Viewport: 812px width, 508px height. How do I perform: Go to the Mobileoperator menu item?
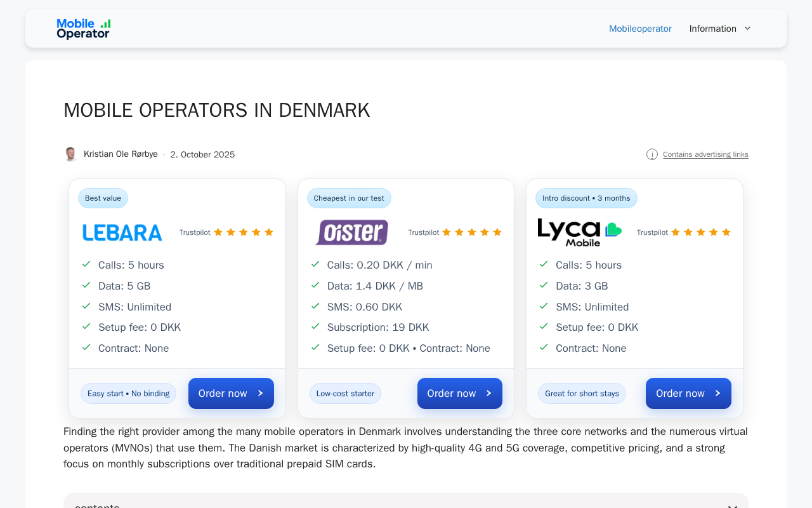tap(640, 29)
